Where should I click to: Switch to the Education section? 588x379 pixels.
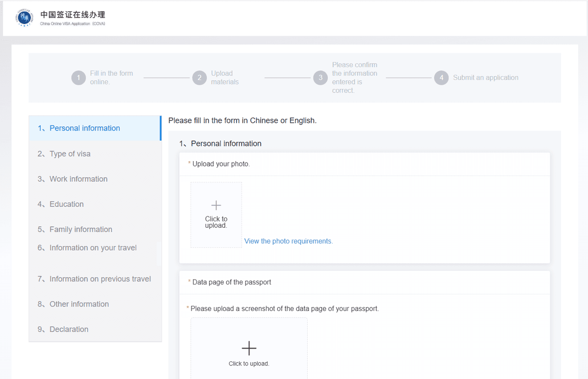[95, 204]
